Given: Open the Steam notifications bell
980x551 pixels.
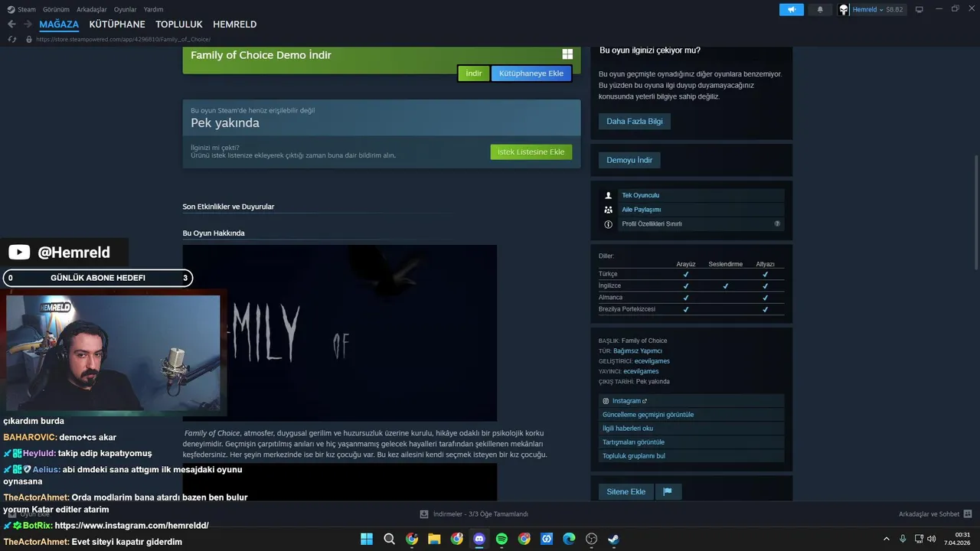Looking at the screenshot, I should pyautogui.click(x=820, y=9).
